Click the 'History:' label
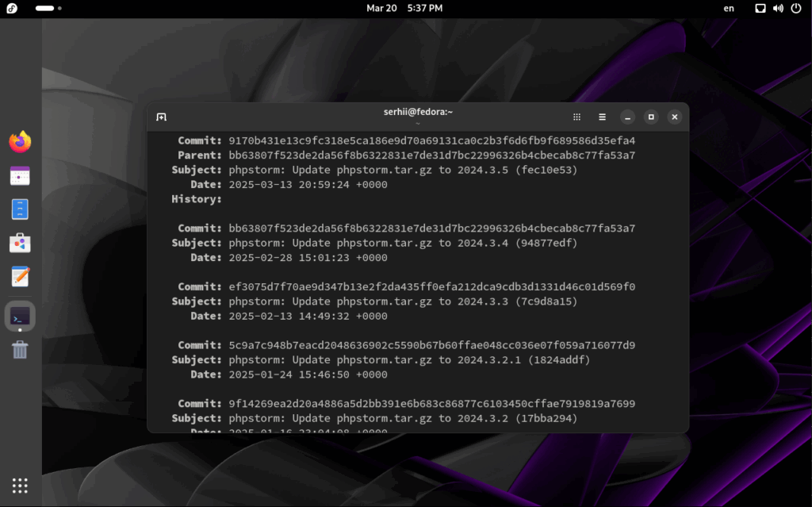Screen dimensions: 812x507 [197, 199]
